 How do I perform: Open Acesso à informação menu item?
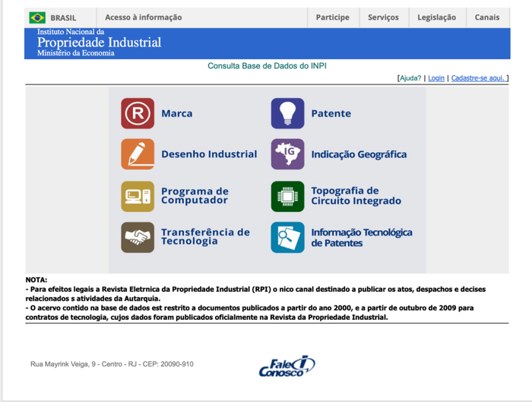point(144,17)
